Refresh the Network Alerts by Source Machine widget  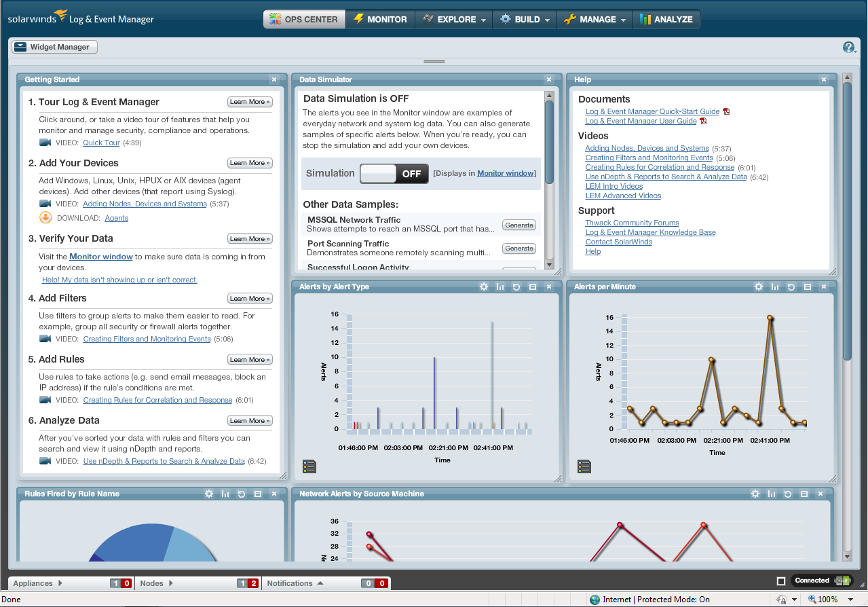tap(788, 494)
